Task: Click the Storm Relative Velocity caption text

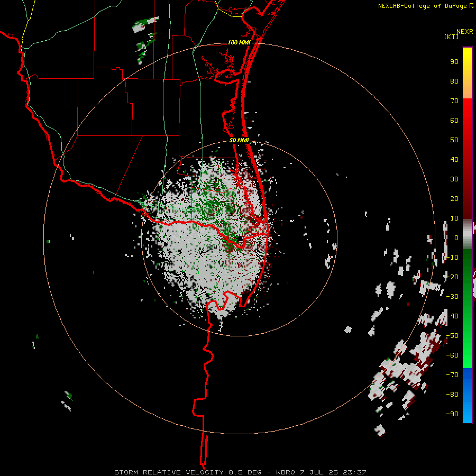Action: point(240,472)
